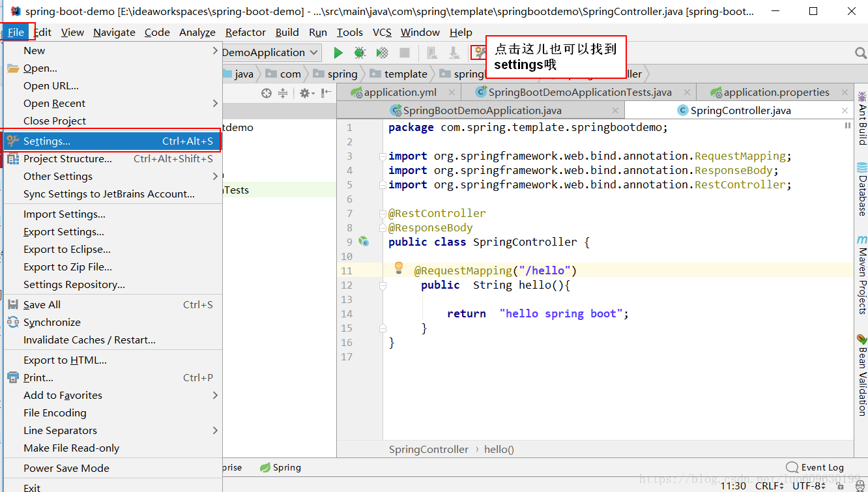Click the scroll-from-source target icon
Viewport: 868px width, 492px height.
click(x=266, y=93)
